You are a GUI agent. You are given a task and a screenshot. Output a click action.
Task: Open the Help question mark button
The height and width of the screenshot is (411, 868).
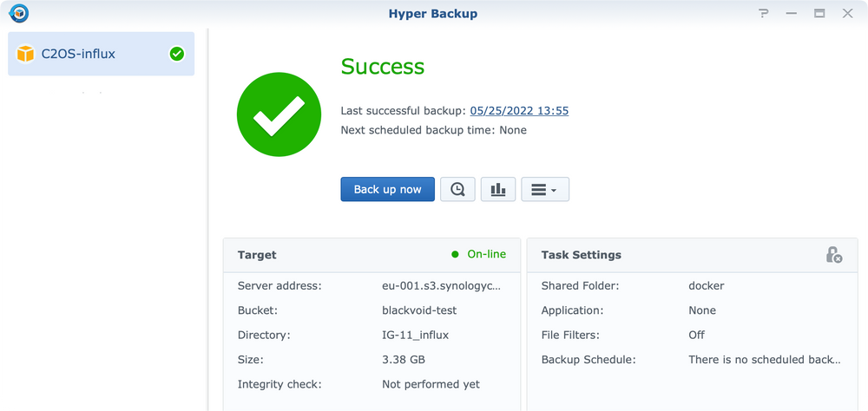[x=763, y=13]
